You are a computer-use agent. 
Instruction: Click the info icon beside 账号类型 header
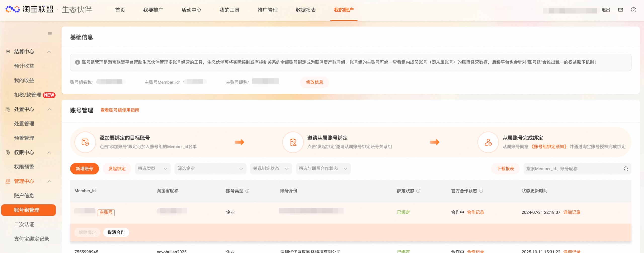248,191
